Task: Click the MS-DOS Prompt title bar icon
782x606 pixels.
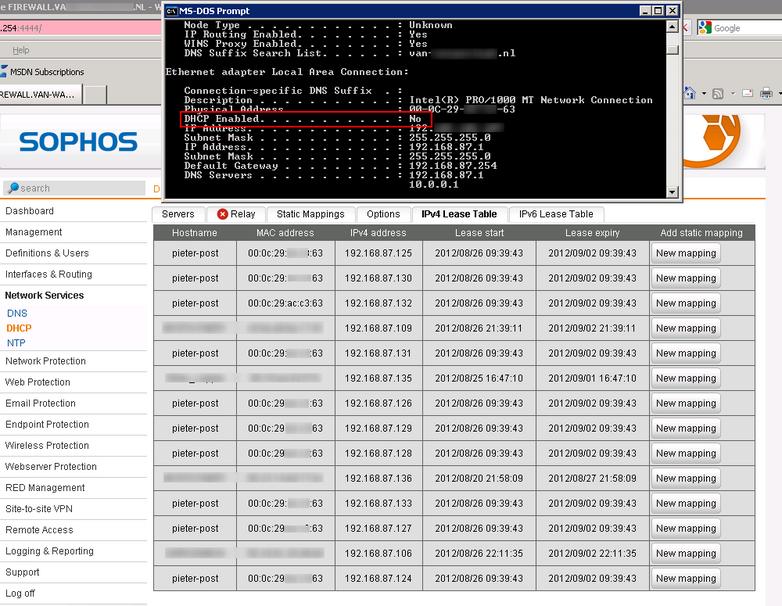Action: (171, 11)
